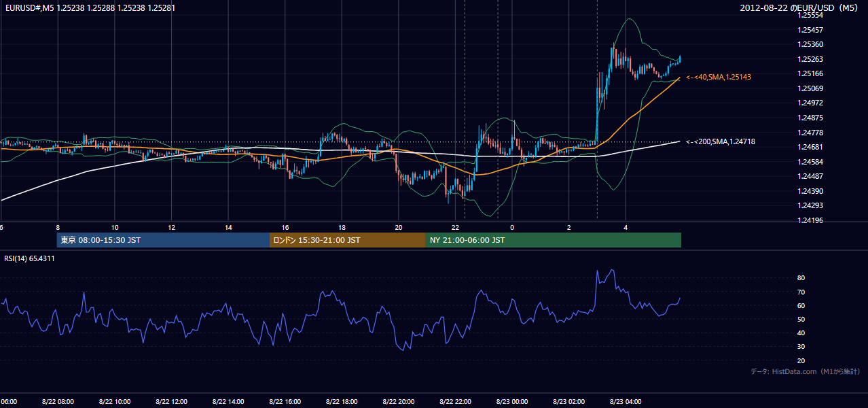Click the London session bar ロンドン 15:30-21:00 JST

click(x=348, y=240)
